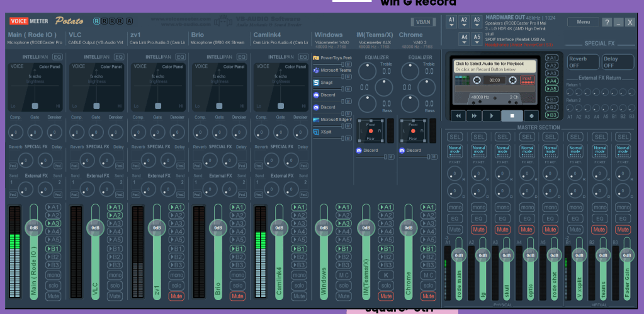The height and width of the screenshot is (314, 644).
Task: Toggle the K button on IM(Teams/X) strip
Action: coord(386,276)
